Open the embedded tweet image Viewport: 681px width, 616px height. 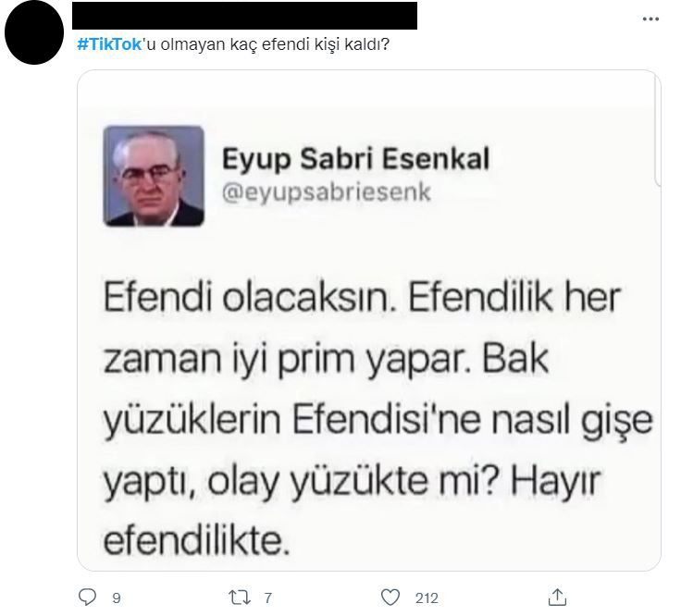click(369, 320)
